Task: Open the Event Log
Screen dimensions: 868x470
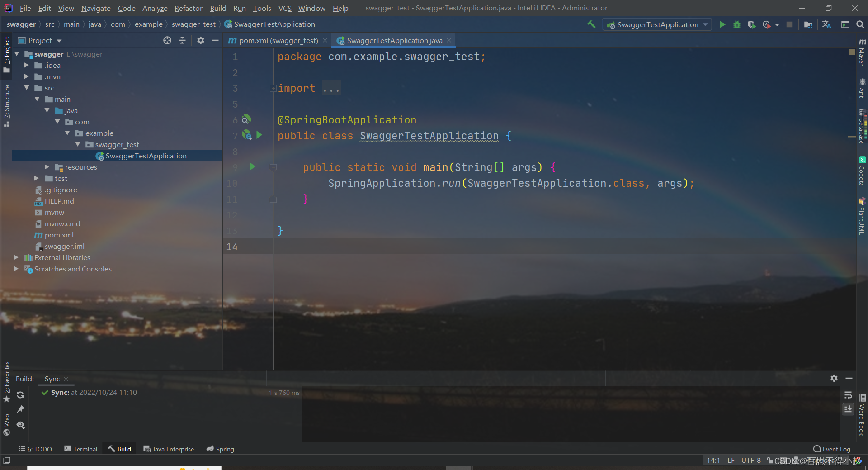Action: 832,449
